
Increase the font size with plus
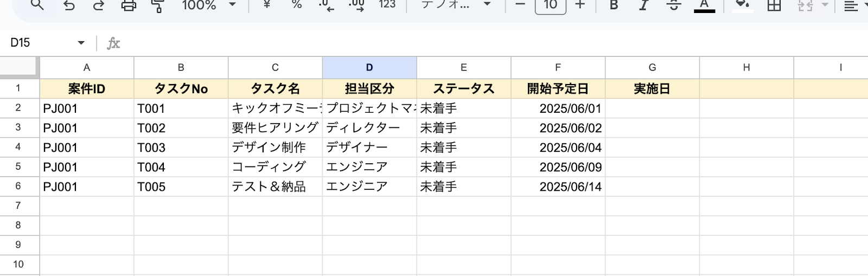coord(580,5)
